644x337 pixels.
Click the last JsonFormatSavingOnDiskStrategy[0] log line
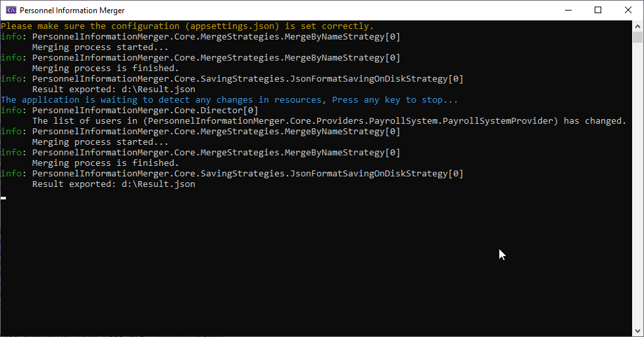(x=232, y=173)
